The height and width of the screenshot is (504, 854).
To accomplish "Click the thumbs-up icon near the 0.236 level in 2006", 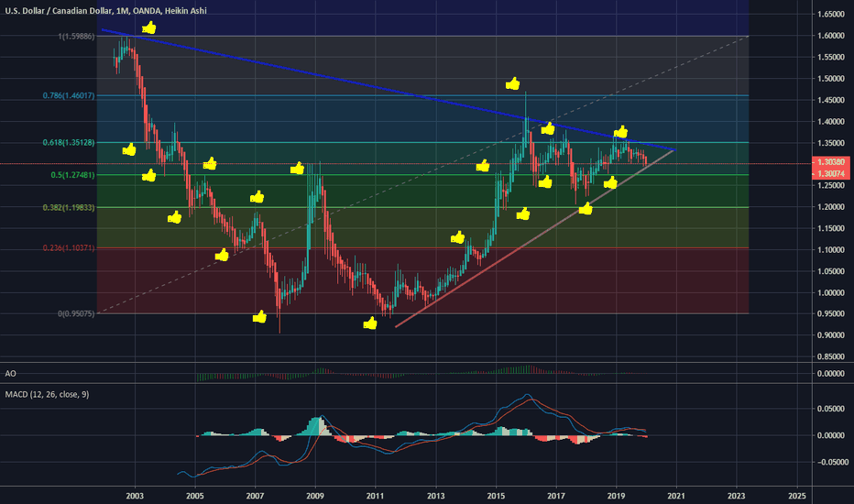I will point(221,255).
